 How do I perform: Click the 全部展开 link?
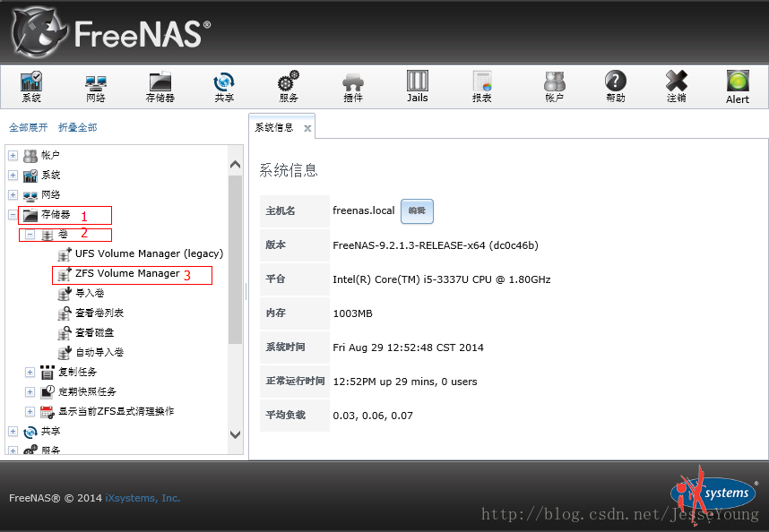tap(29, 127)
